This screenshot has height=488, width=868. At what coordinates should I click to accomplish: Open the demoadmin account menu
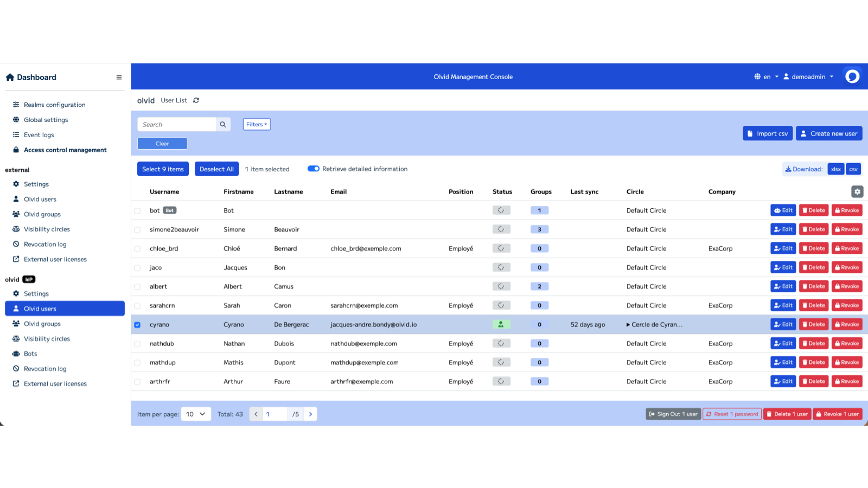pyautogui.click(x=808, y=76)
